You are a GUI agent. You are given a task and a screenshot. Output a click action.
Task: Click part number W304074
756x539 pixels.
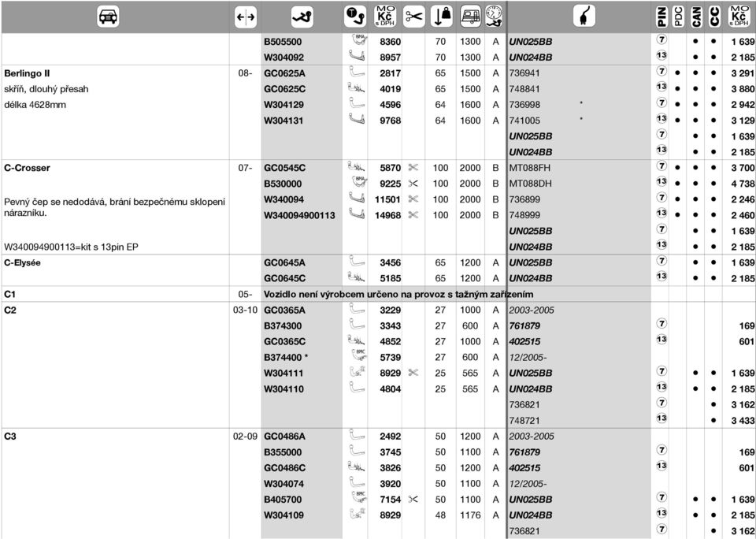pyautogui.click(x=284, y=484)
